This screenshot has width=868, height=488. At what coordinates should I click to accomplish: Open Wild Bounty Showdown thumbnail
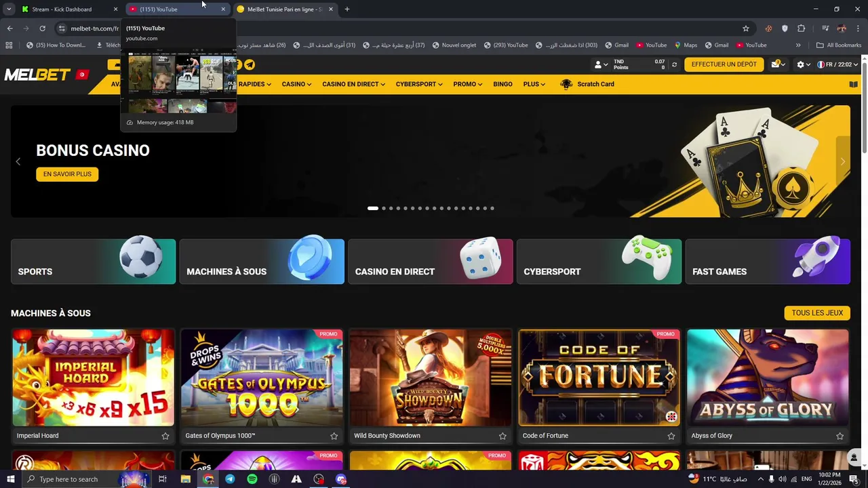(431, 378)
